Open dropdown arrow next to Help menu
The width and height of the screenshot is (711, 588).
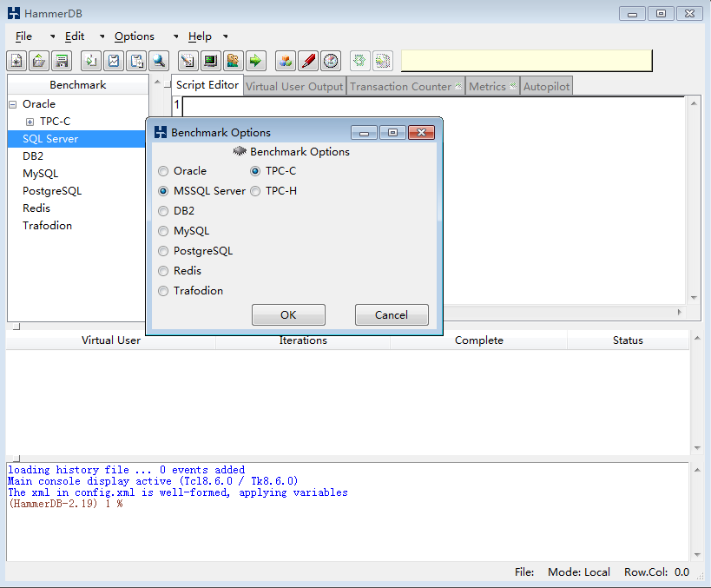pos(226,36)
